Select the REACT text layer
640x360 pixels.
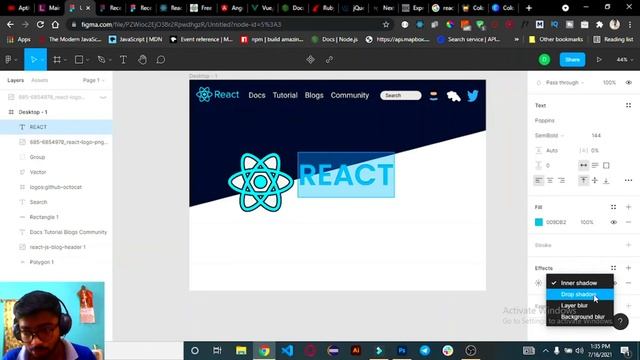(x=56, y=127)
